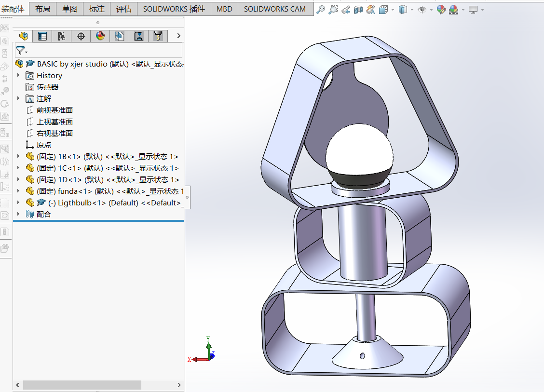Image resolution: width=544 pixels, height=392 pixels.
Task: Open the Display Style dropdown arrow
Action: click(412, 10)
